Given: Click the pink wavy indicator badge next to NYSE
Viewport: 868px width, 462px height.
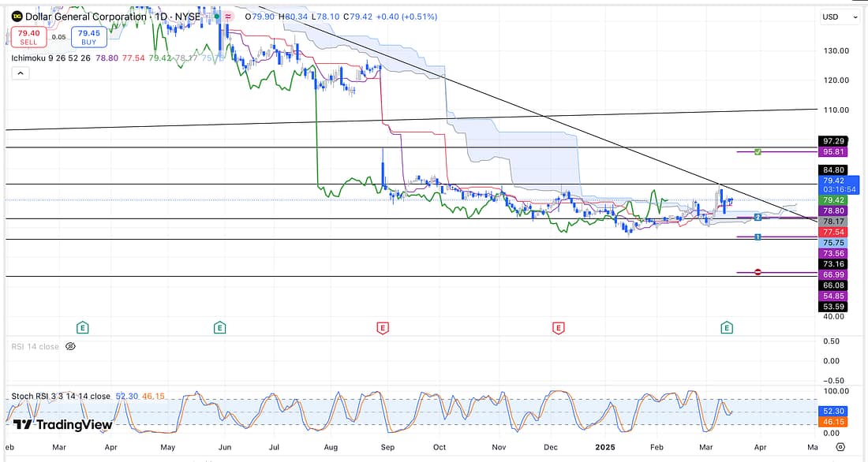Looking at the screenshot, I should [x=228, y=16].
